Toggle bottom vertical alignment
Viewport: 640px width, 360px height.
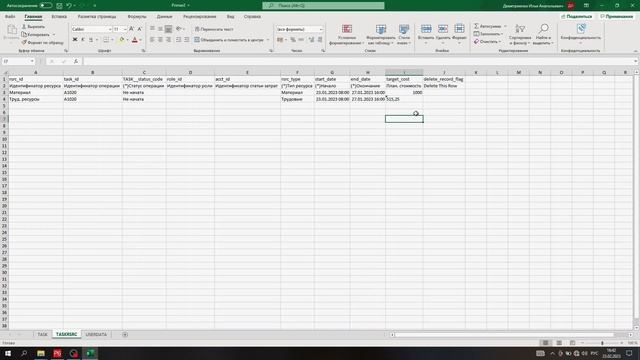pyautogui.click(x=169, y=29)
